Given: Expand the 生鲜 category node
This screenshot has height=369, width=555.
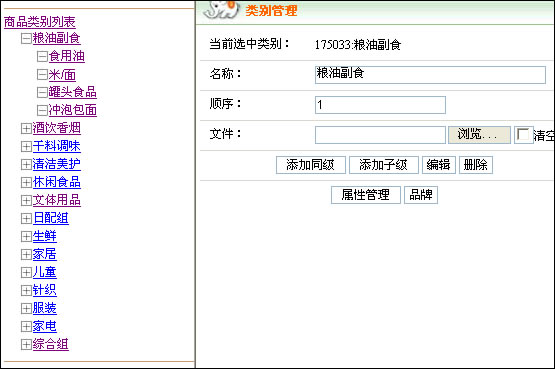Looking at the screenshot, I should click(26, 237).
